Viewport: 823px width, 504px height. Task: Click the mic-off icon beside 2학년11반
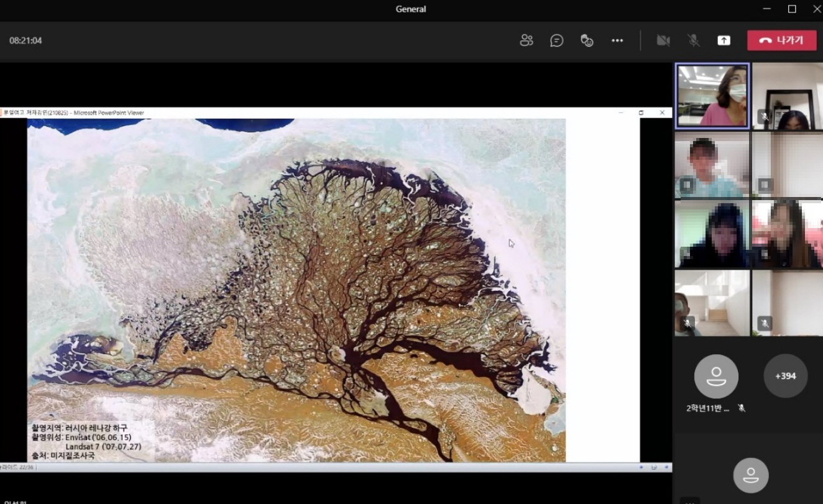pyautogui.click(x=742, y=408)
